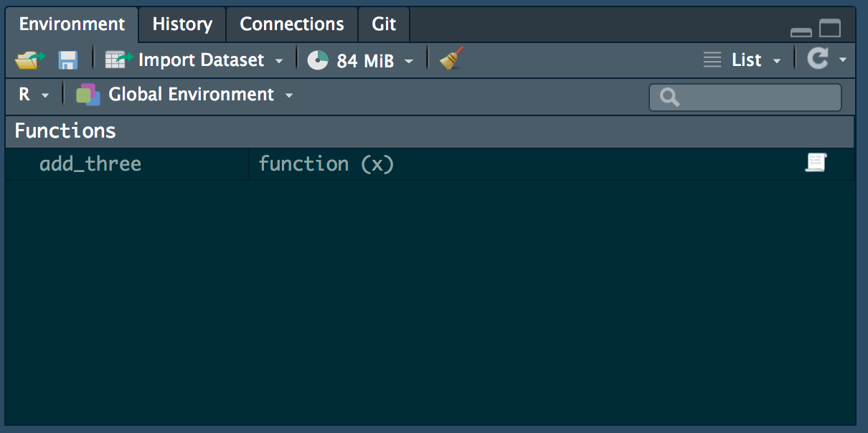Open a workspace file using the folder icon
Image resolution: width=868 pixels, height=433 pixels.
click(x=27, y=60)
